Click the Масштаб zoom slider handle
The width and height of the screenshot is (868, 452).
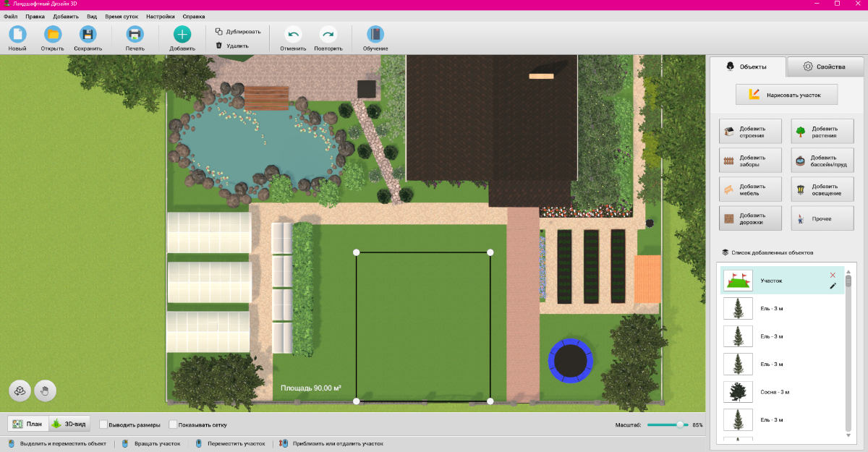(680, 425)
